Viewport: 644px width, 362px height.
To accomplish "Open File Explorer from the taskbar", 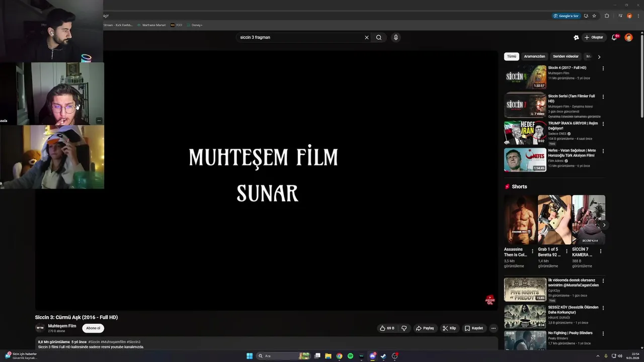I will pyautogui.click(x=328, y=356).
